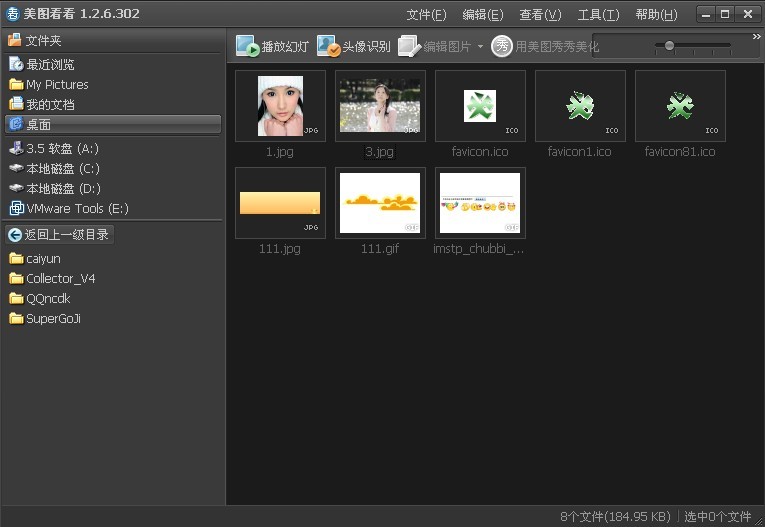Click the 编辑图片 edit picture icon

coord(408,46)
